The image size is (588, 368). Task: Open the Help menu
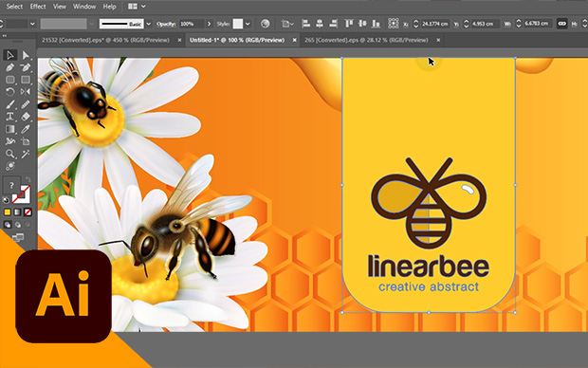[x=109, y=7]
